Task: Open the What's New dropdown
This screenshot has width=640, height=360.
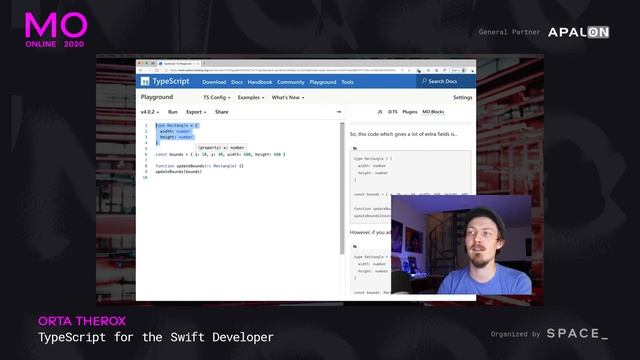Action: tap(288, 98)
